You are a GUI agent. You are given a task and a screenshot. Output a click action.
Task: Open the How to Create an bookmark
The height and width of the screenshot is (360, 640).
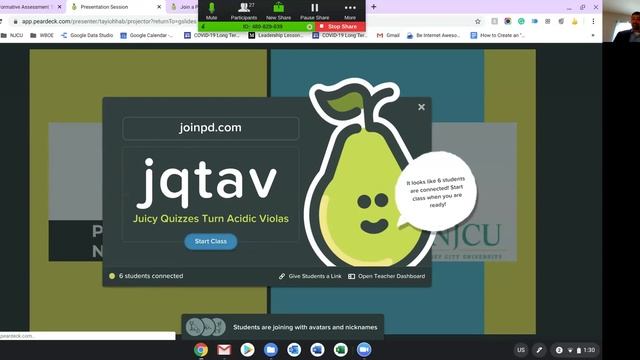(x=498, y=36)
